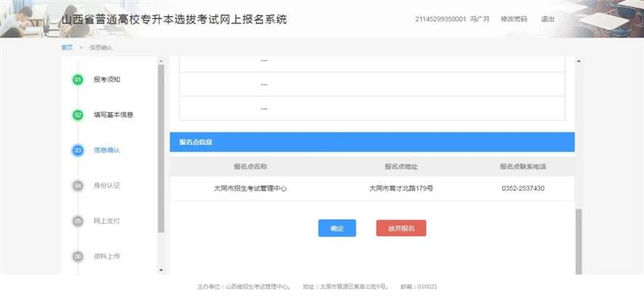Click the step 04 circle icon
This screenshot has height=298, width=644.
click(77, 186)
